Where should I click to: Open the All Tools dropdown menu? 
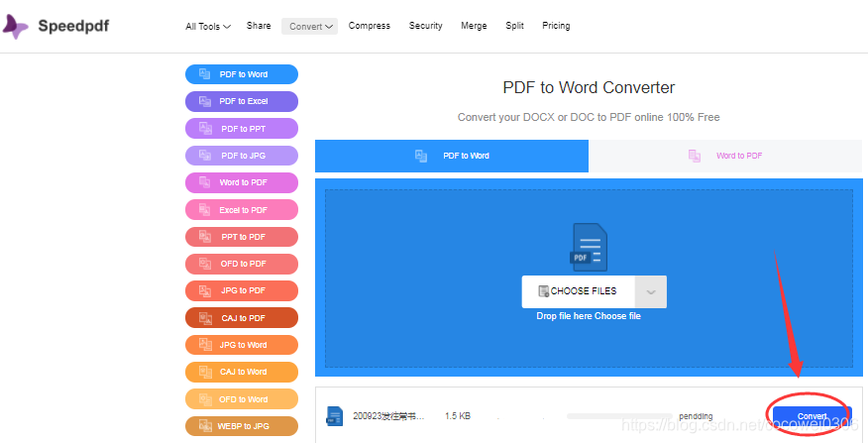tap(208, 27)
